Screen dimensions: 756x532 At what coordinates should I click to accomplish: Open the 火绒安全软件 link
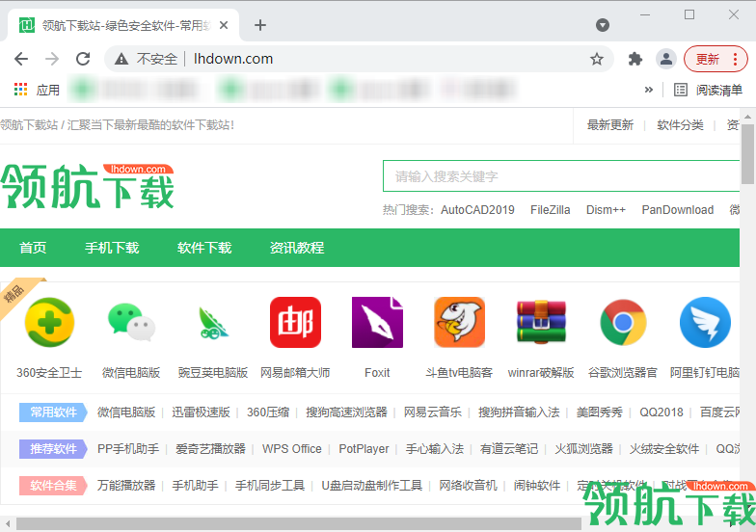tap(664, 449)
